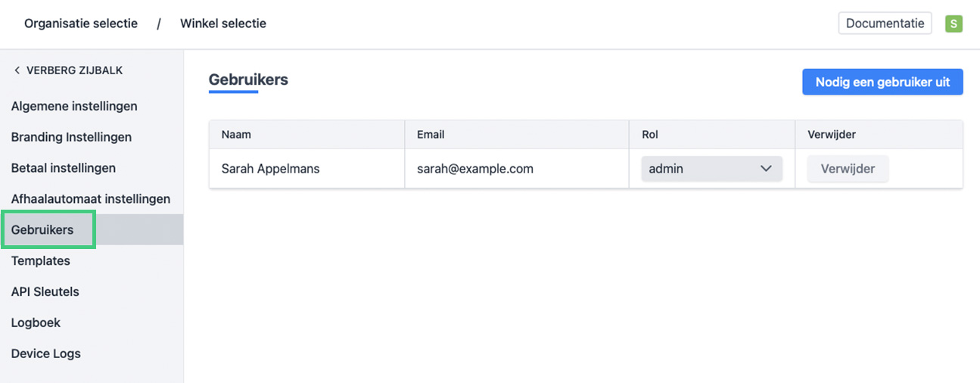Go to Branding Instellingen

tap(71, 137)
